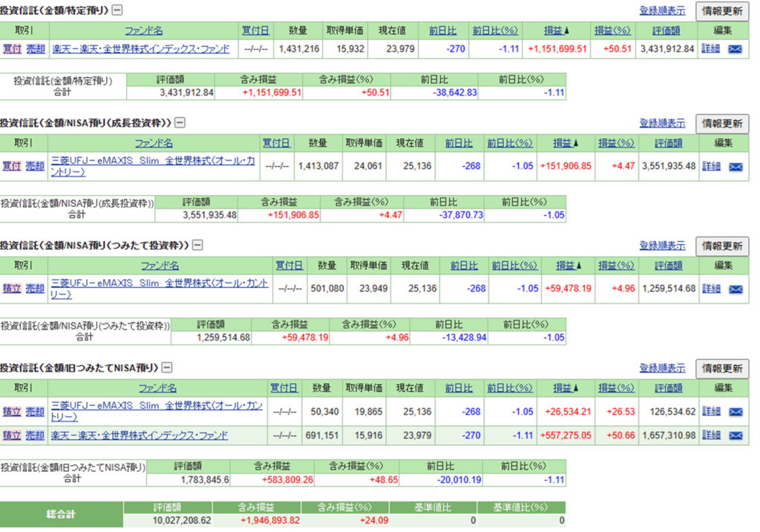Select quantity value 1,413,087

coord(318,166)
